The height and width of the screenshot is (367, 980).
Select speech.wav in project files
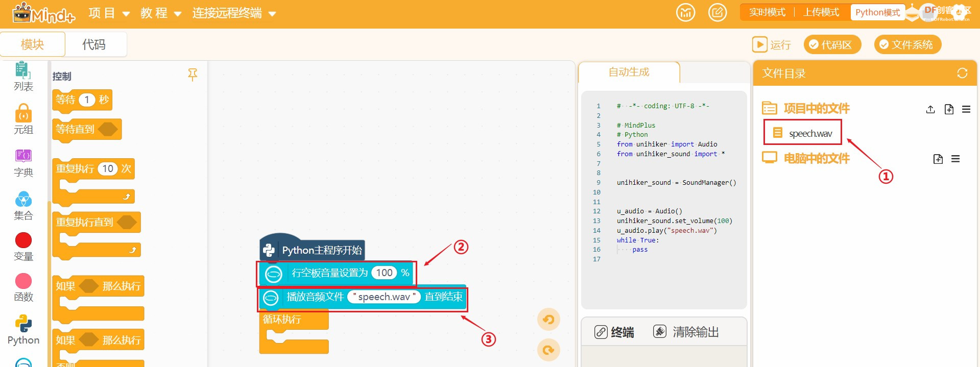810,134
